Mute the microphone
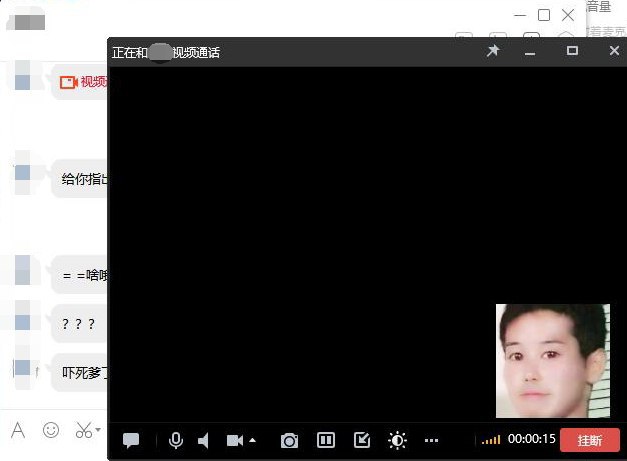 point(176,440)
